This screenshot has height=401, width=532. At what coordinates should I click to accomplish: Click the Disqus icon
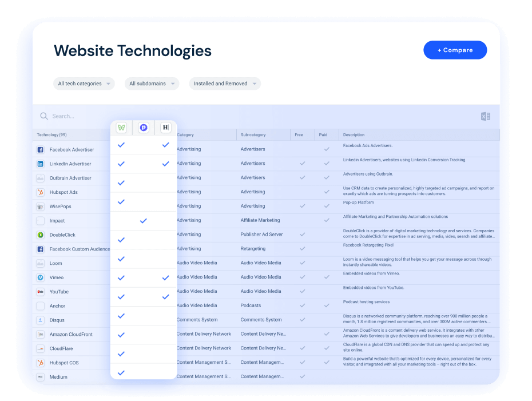41,320
